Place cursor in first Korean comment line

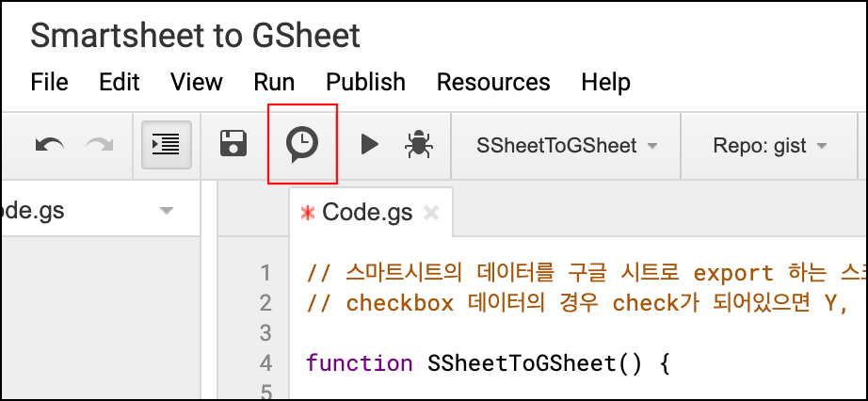pyautogui.click(x=587, y=273)
